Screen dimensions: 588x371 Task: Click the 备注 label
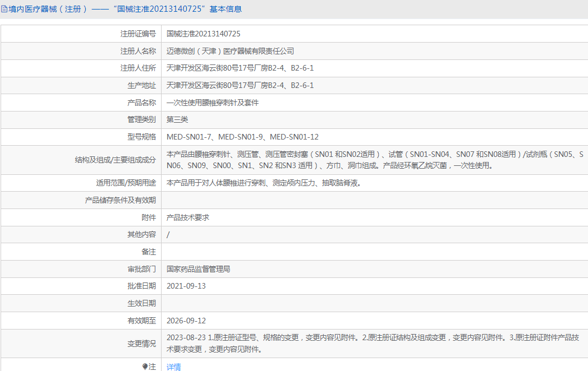pos(149,252)
